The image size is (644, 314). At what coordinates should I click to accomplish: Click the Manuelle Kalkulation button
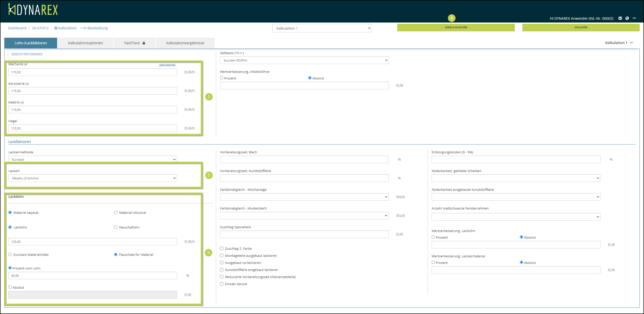click(x=456, y=28)
